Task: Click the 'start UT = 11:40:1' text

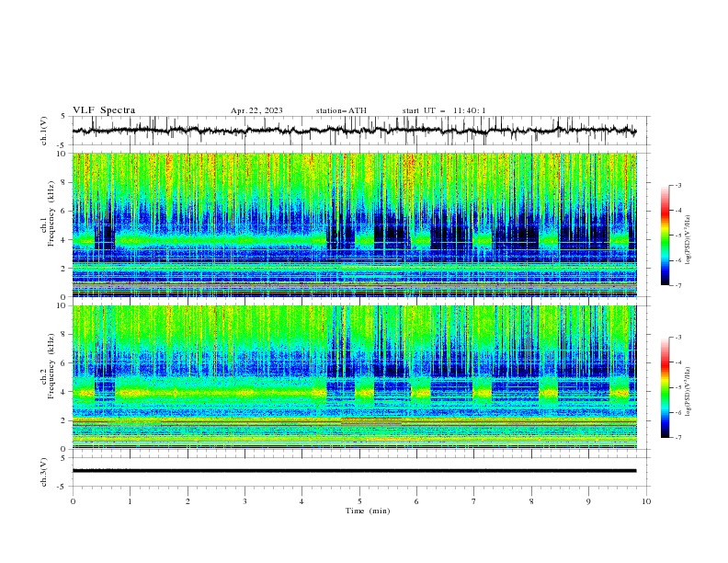Action: pyautogui.click(x=444, y=110)
